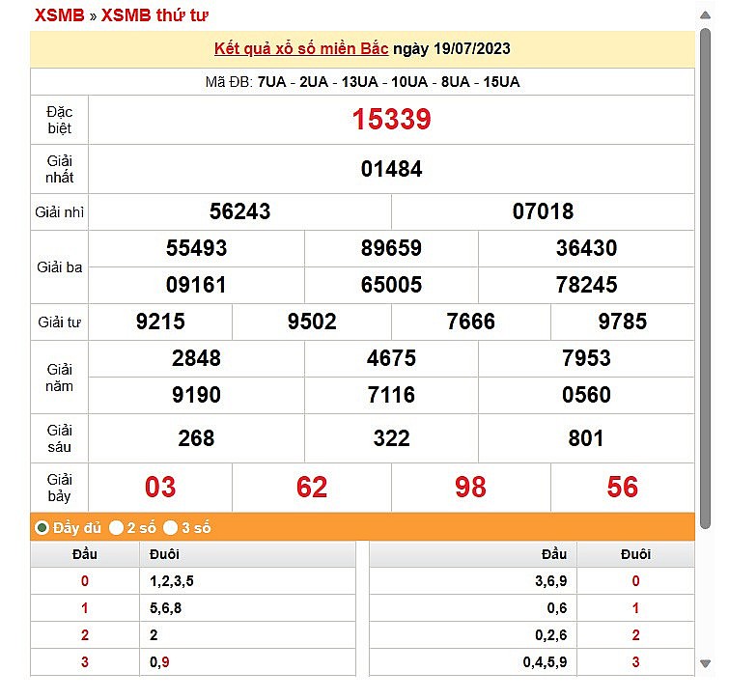Click Giải bảy number 98
Screen dimensions: 729x700
point(470,487)
